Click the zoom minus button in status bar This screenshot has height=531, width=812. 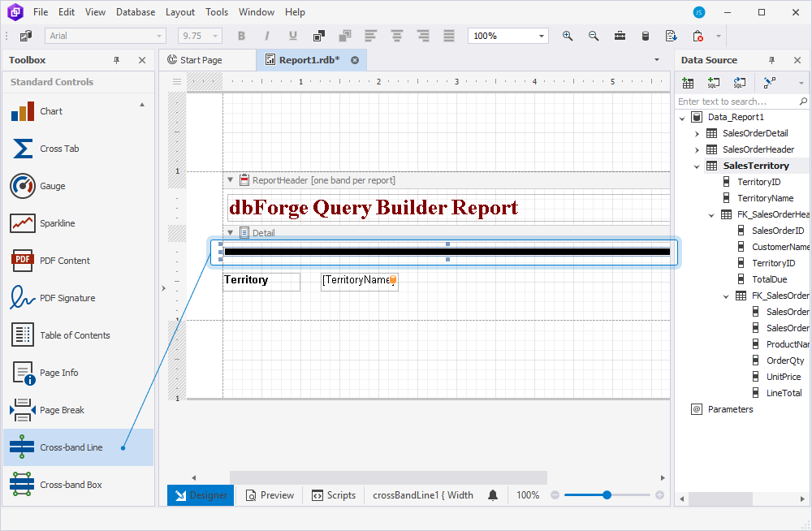click(x=555, y=495)
